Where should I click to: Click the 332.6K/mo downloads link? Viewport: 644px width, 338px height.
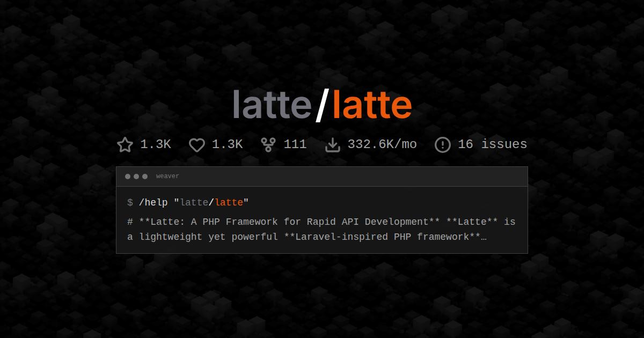point(382,144)
